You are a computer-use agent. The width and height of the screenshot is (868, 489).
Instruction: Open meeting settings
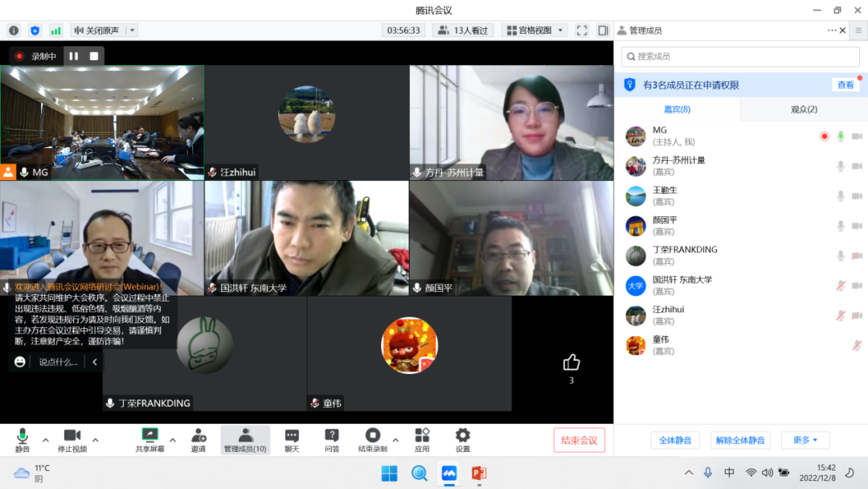click(463, 440)
